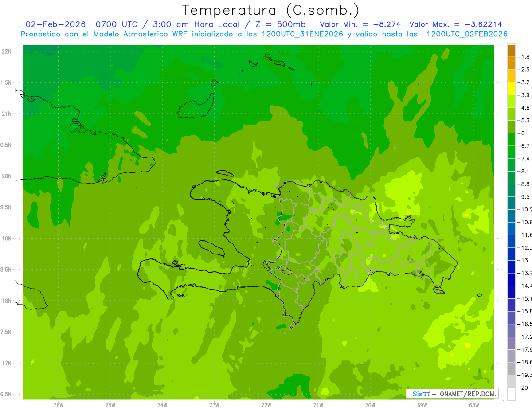The image size is (532, 411).
Task: Click the '76W' longitude label
Action: [58, 405]
